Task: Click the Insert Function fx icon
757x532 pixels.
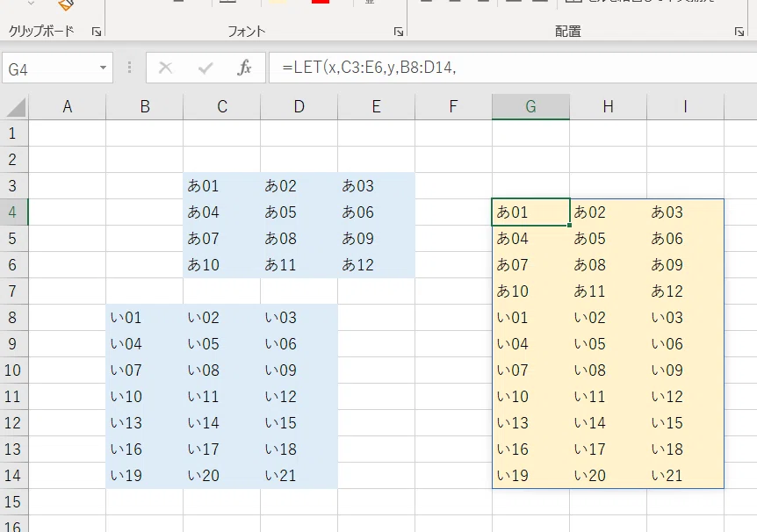Action: click(244, 68)
